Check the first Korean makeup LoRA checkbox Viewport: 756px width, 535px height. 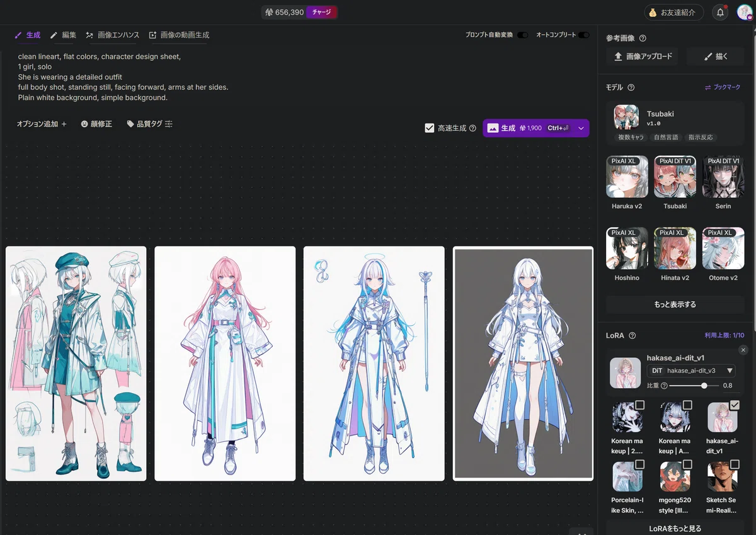639,405
